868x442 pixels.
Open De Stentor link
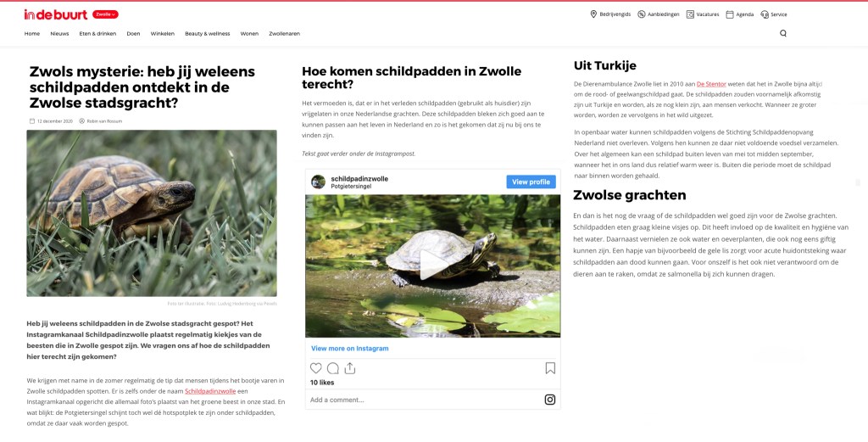pyautogui.click(x=711, y=84)
